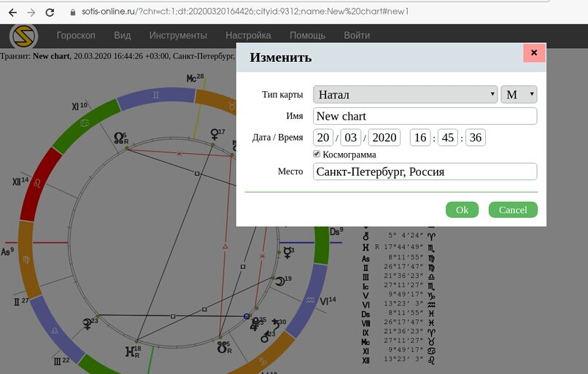This screenshot has height=374, width=588.
Task: Click the Saturn glyph labeled 30
Action: pos(276,324)
